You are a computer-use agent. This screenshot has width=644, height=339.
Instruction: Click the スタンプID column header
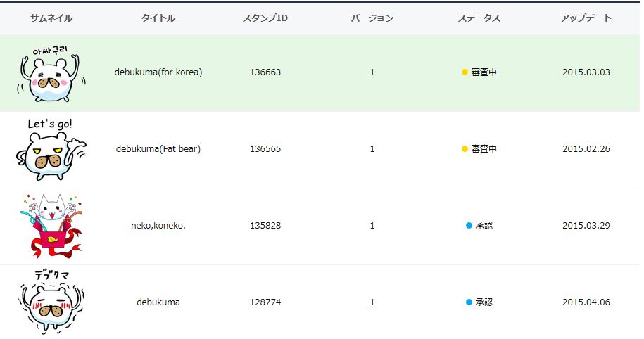click(265, 18)
